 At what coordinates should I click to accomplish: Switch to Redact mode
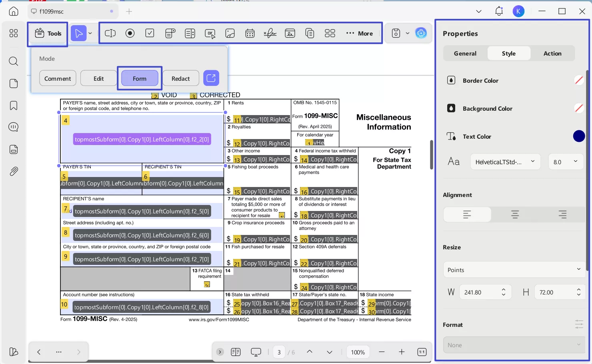tap(180, 78)
